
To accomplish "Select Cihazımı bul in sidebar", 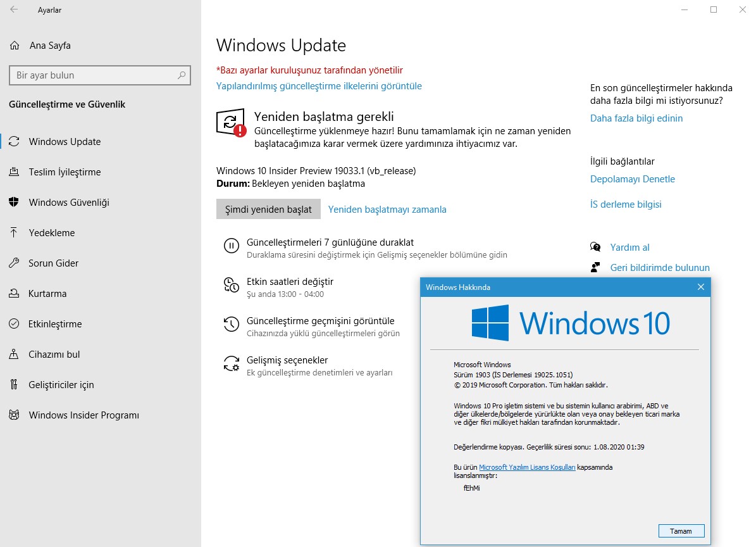I will (x=101, y=354).
